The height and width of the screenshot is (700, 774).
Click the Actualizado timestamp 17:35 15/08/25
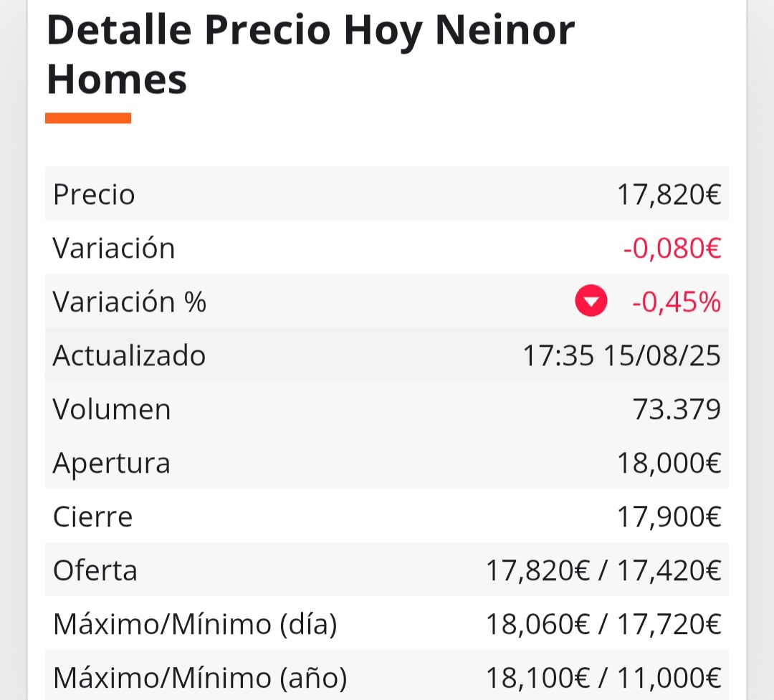pyautogui.click(x=621, y=355)
